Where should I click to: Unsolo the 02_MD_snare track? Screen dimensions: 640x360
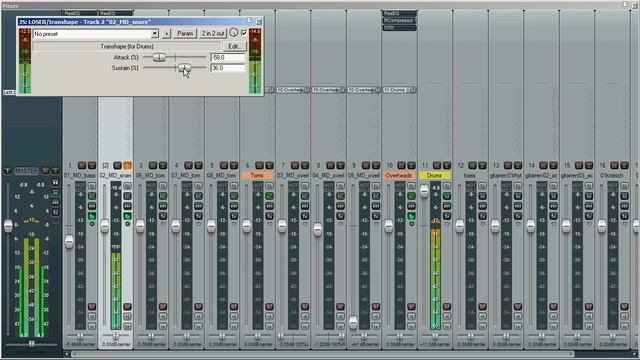tap(128, 165)
